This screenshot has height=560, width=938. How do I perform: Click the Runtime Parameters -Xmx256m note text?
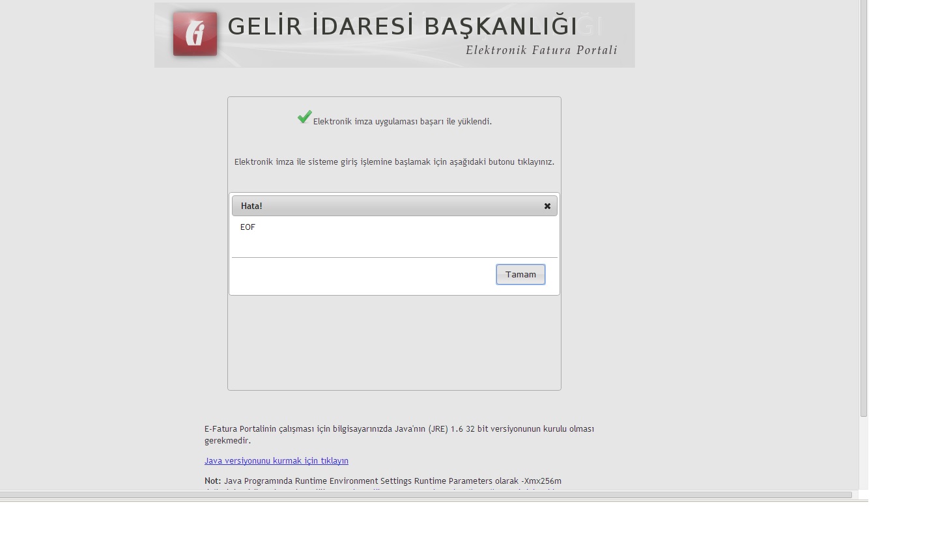[x=392, y=481]
